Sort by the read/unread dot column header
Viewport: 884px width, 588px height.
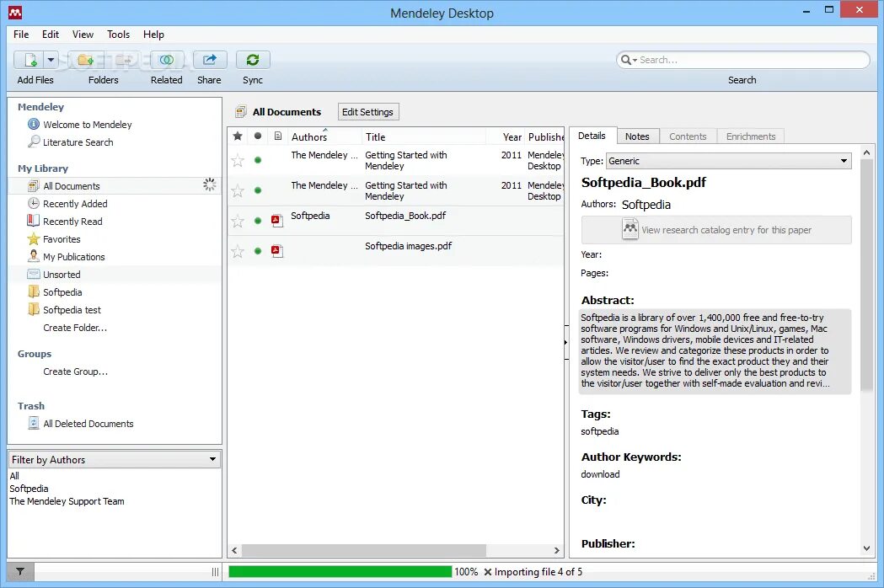point(258,136)
